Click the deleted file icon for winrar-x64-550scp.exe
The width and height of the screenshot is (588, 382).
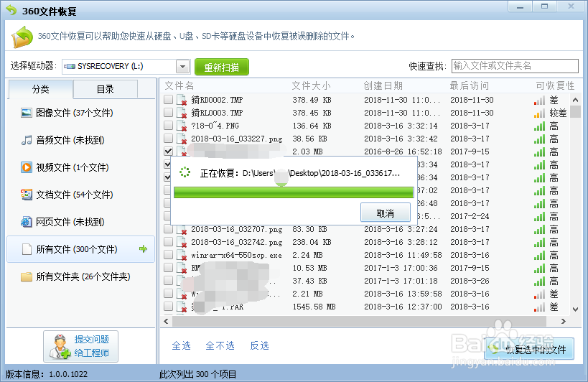(182, 256)
